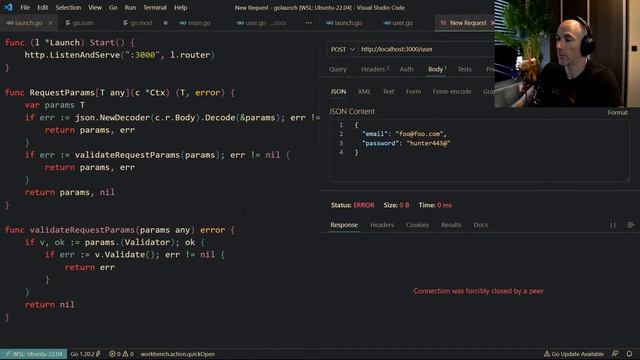The height and width of the screenshot is (360, 640).
Task: Click inside the JSON Content editor
Action: (x=479, y=150)
